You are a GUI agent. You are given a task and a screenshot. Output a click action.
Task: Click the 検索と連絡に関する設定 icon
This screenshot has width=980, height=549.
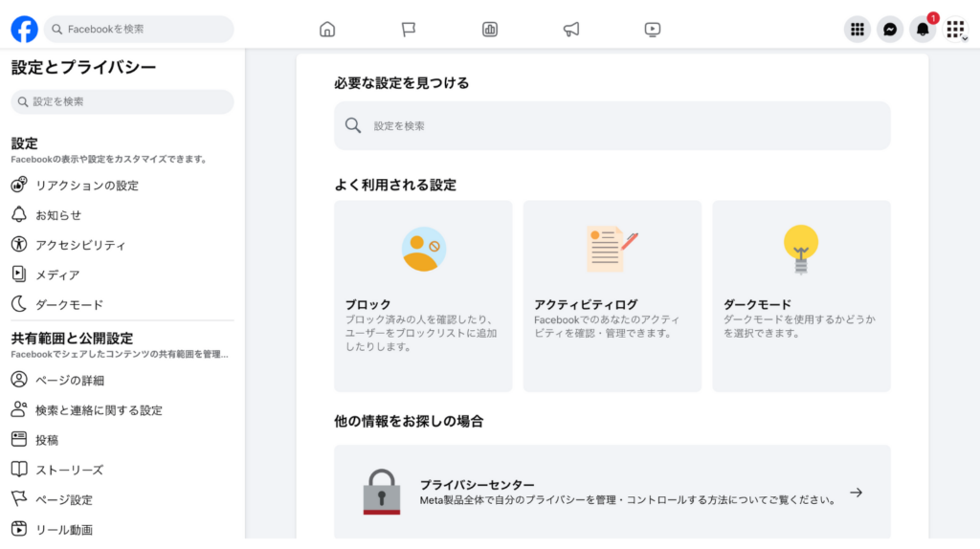tap(19, 409)
